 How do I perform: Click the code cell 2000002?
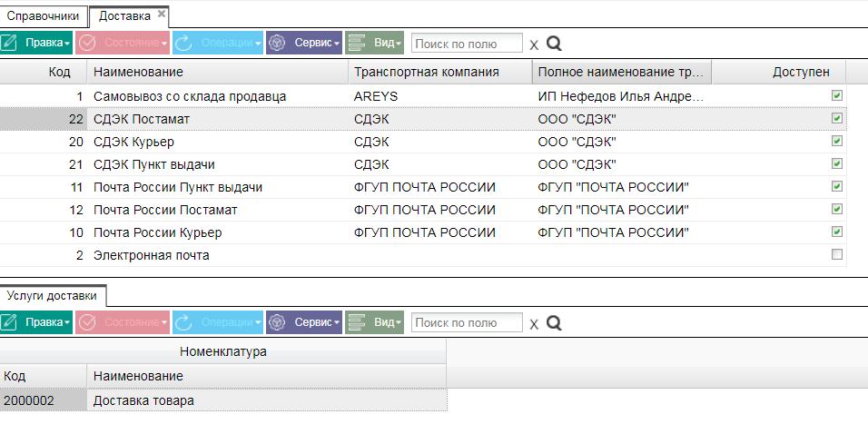(44, 400)
